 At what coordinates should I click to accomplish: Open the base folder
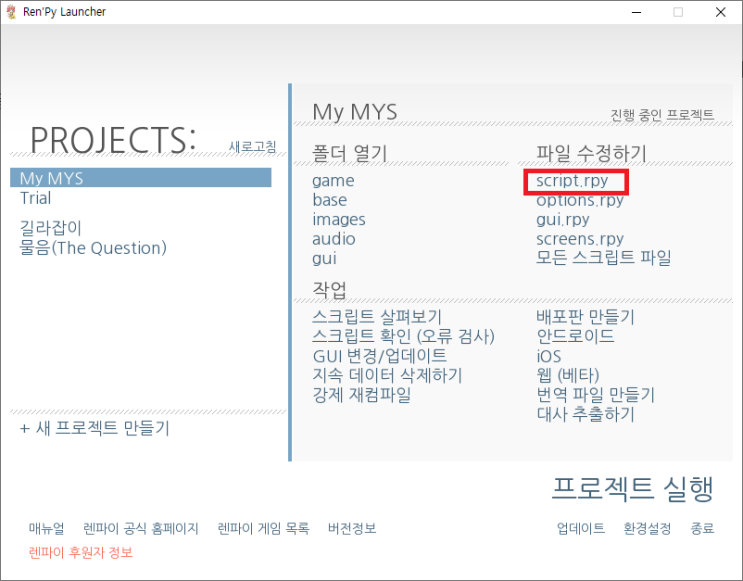pyautogui.click(x=330, y=200)
